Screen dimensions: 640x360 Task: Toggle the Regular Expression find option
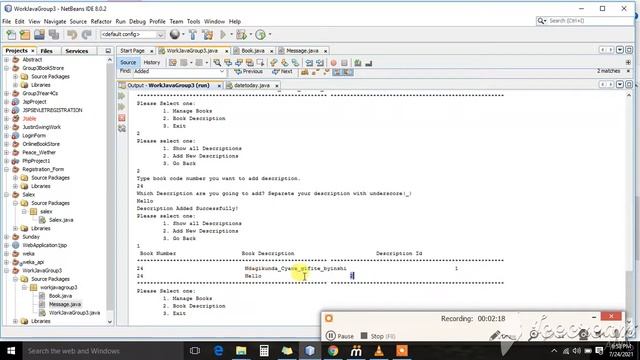coord(326,72)
